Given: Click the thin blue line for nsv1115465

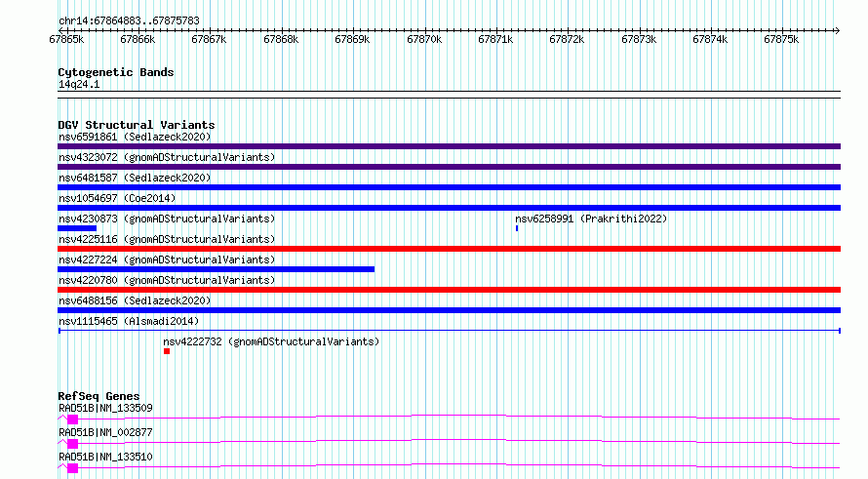Looking at the screenshot, I should [x=449, y=331].
